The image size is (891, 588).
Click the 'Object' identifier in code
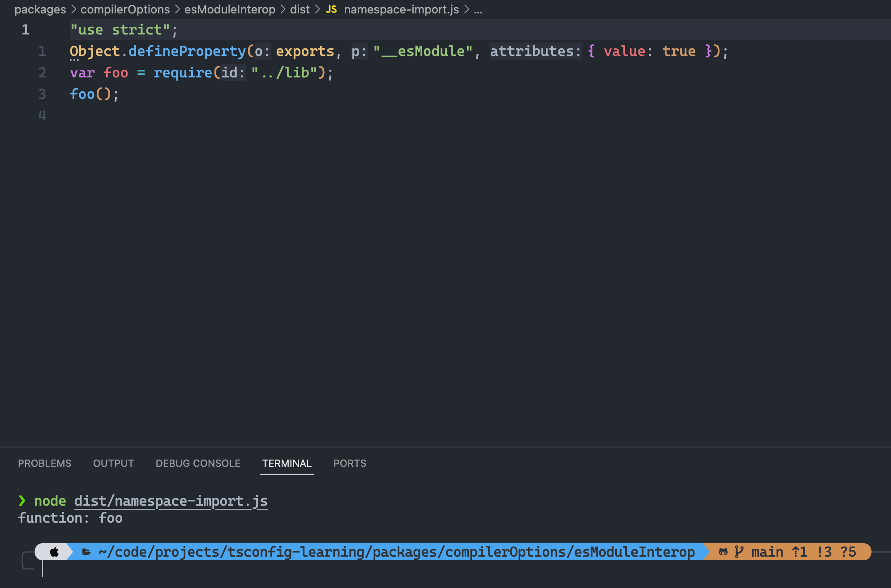95,51
